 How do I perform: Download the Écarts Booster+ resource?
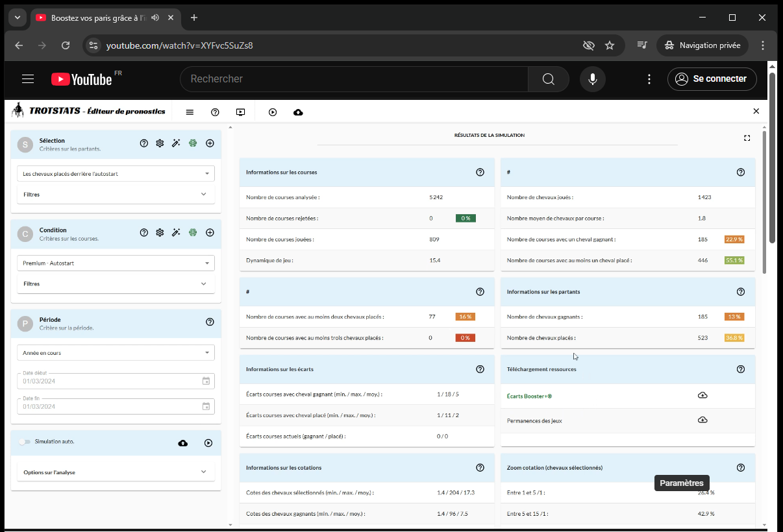(702, 396)
